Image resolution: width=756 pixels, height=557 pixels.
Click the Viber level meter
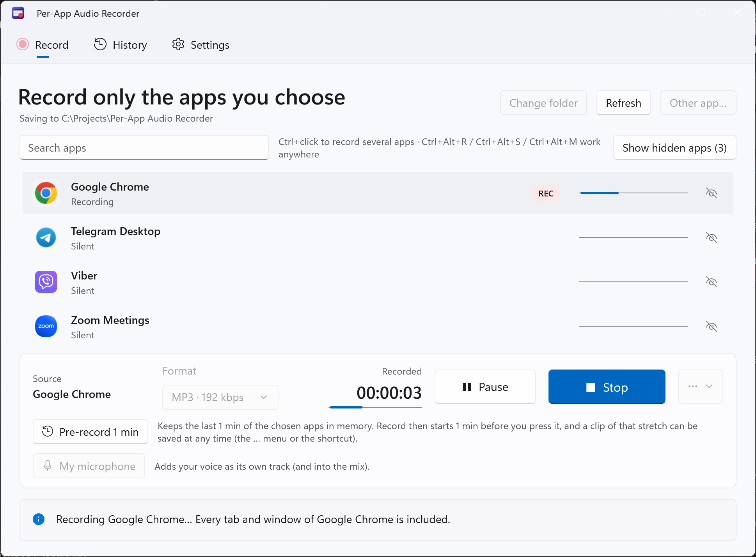[634, 282]
